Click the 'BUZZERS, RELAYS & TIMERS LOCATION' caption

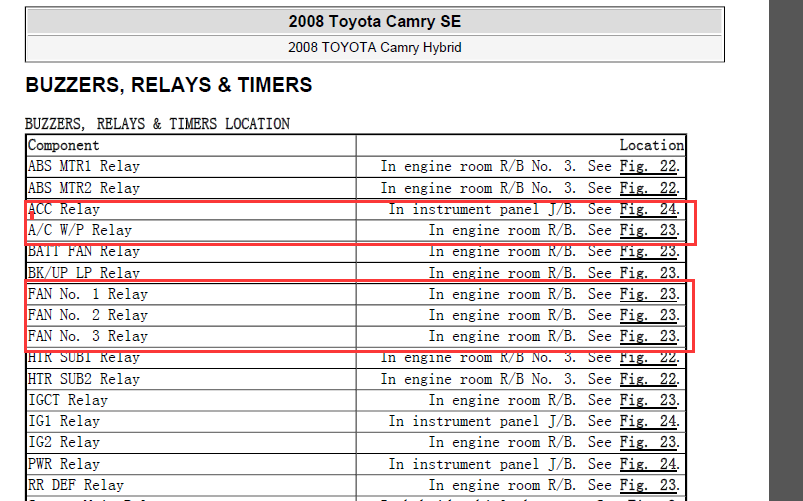coord(157,124)
